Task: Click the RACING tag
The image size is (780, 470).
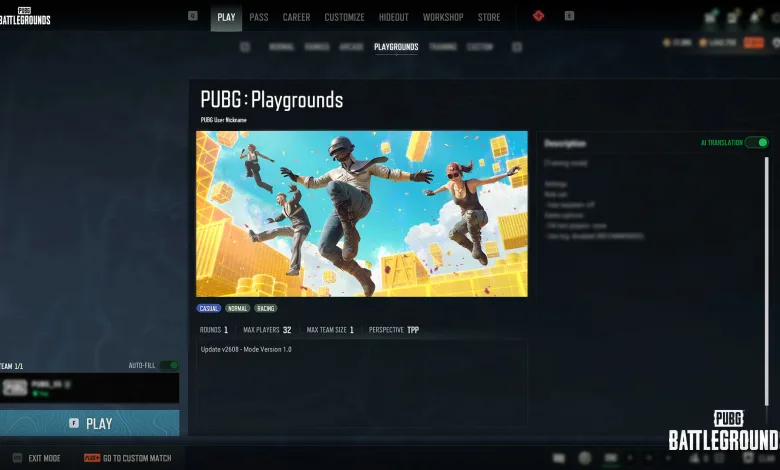Action: pos(266,308)
